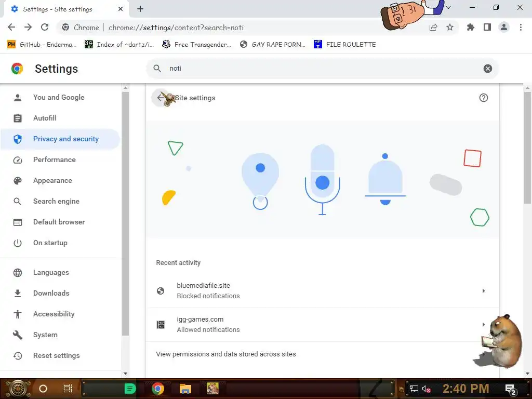532x399 pixels.
Task: Close the Settings - Site settings tab
Action: (x=121, y=9)
